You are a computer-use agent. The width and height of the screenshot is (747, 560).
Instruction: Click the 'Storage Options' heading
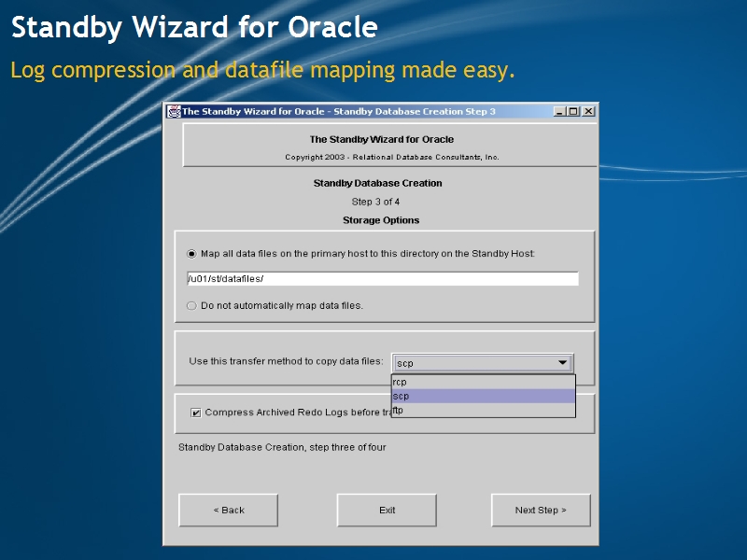click(381, 220)
